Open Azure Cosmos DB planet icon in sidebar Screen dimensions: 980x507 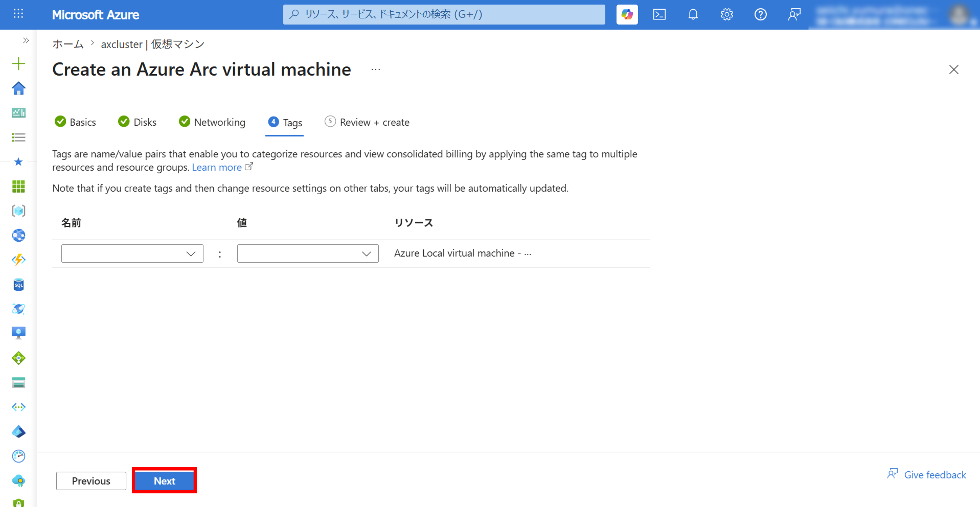[18, 309]
